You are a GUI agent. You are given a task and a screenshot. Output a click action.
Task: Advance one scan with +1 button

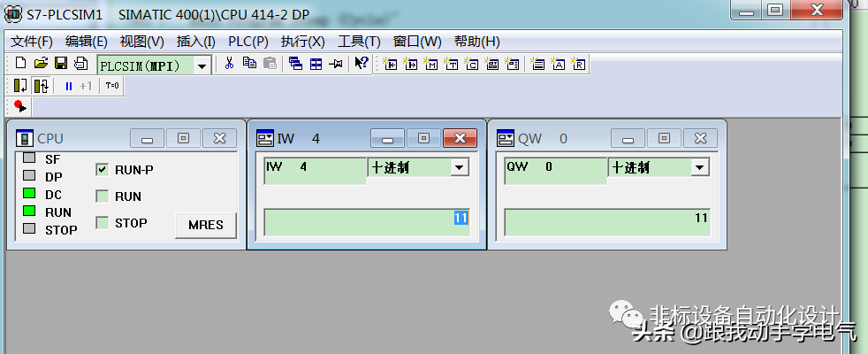[86, 86]
